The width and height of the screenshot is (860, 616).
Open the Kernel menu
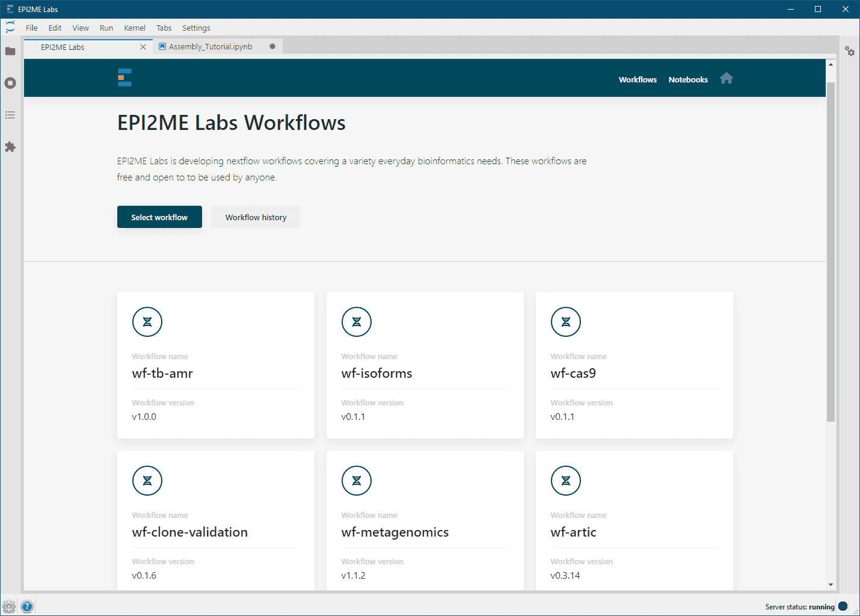[135, 28]
